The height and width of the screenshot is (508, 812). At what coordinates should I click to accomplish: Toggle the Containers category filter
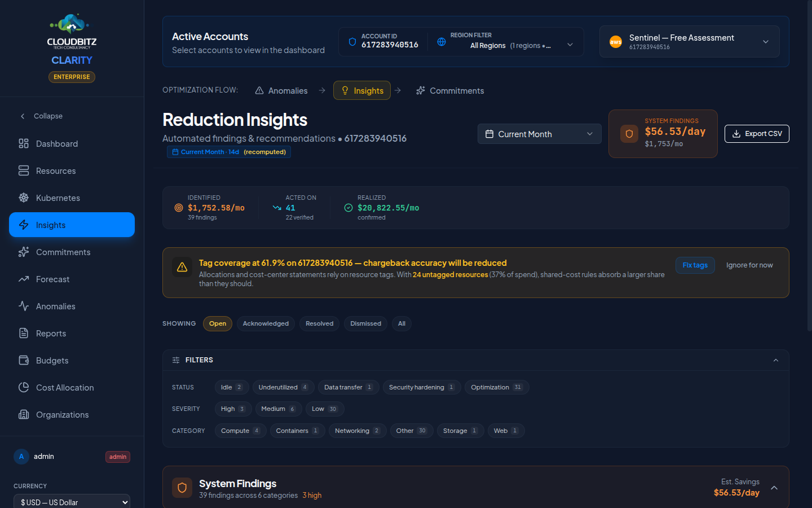click(x=298, y=431)
